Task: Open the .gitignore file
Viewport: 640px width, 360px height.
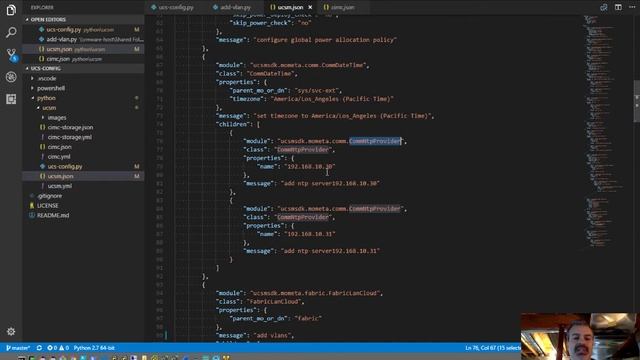Action: click(x=49, y=196)
